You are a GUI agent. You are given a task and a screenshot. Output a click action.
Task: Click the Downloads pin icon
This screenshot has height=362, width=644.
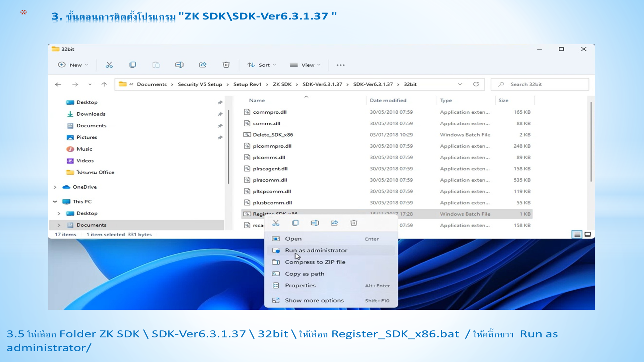220,114
